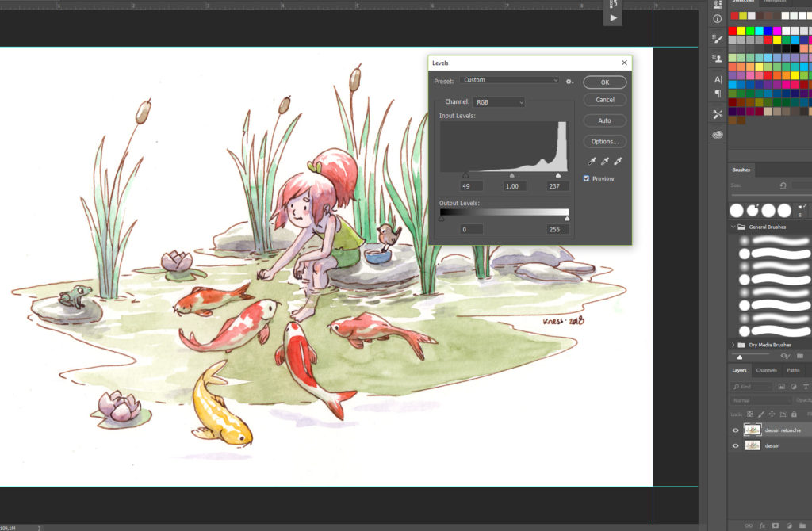Switch to the Paths tab
Viewport: 812px width, 531px height.
793,370
